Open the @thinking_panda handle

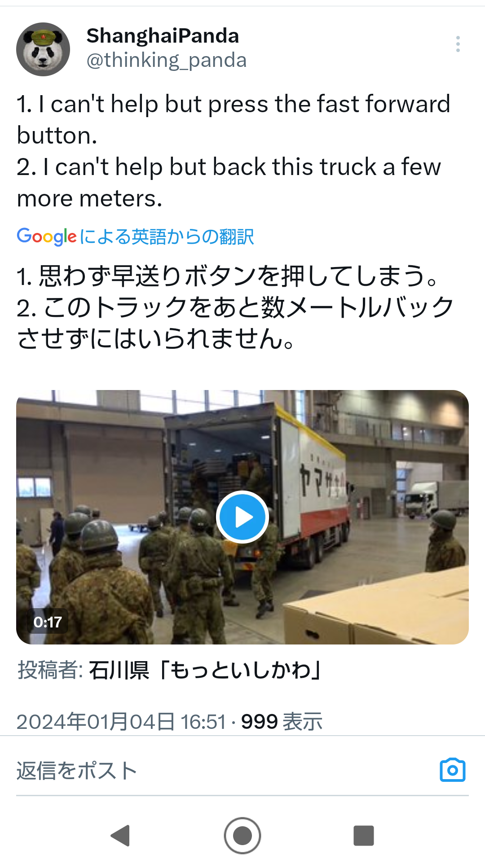pyautogui.click(x=167, y=60)
